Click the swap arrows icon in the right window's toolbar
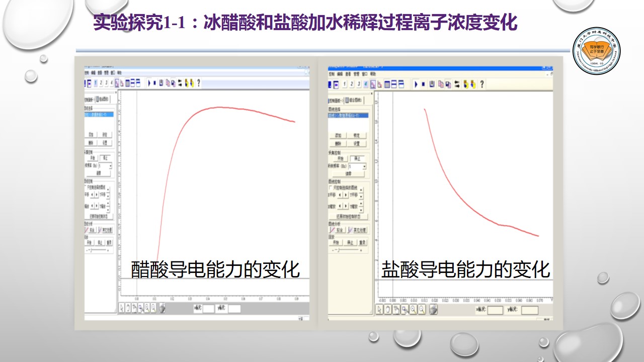 457,84
